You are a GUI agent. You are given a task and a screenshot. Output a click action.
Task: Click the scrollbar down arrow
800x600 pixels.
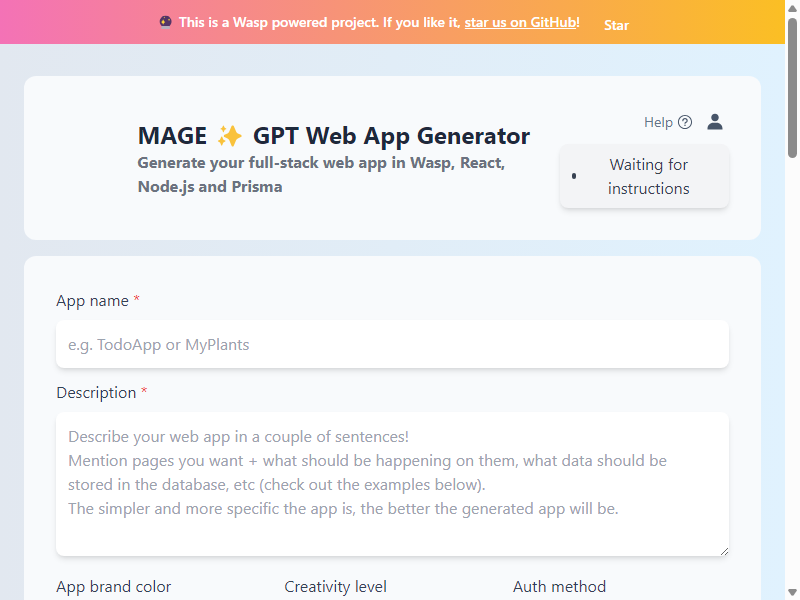(x=792, y=592)
